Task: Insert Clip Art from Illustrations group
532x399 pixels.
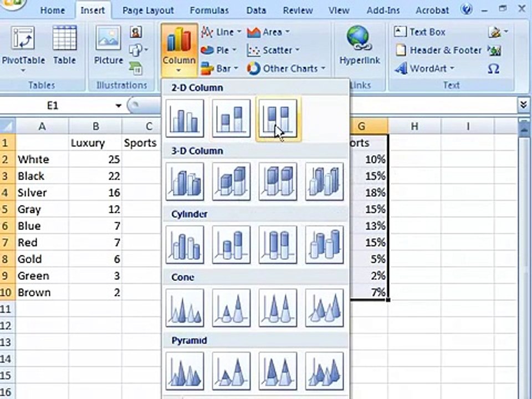Action: point(136,32)
